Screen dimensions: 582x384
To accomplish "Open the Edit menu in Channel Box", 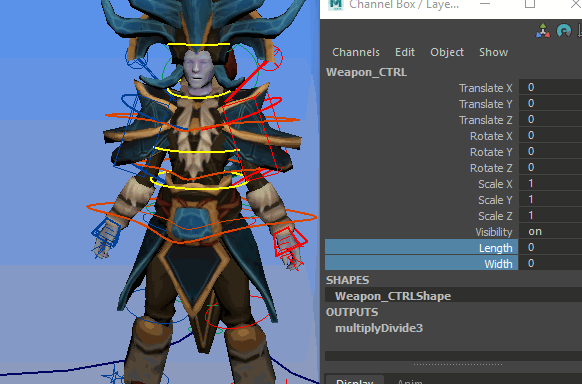I will point(405,52).
